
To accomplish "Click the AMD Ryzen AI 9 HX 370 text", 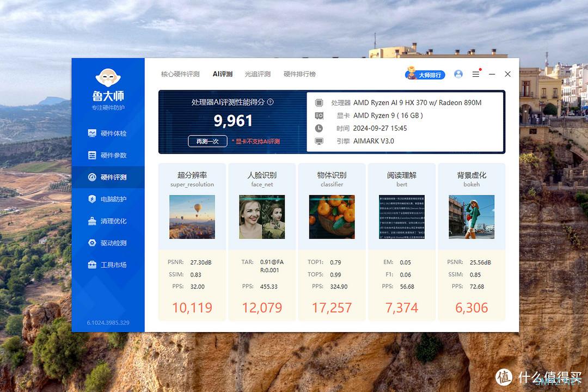I will (418, 102).
